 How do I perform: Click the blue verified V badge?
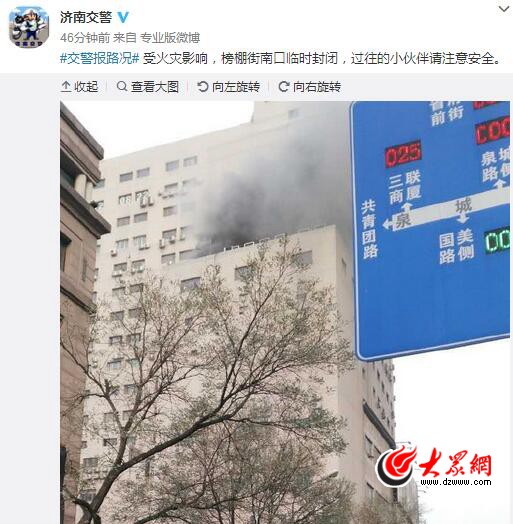pyautogui.click(x=123, y=17)
